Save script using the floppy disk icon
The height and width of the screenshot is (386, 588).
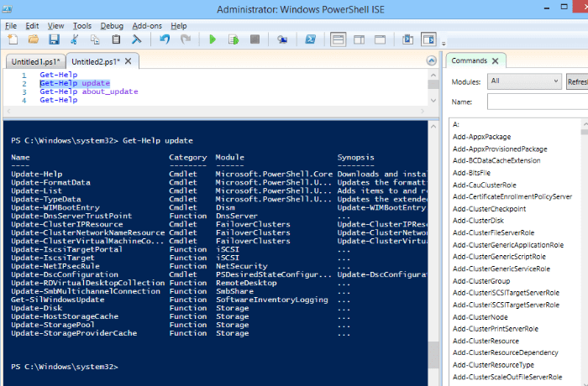tap(54, 39)
